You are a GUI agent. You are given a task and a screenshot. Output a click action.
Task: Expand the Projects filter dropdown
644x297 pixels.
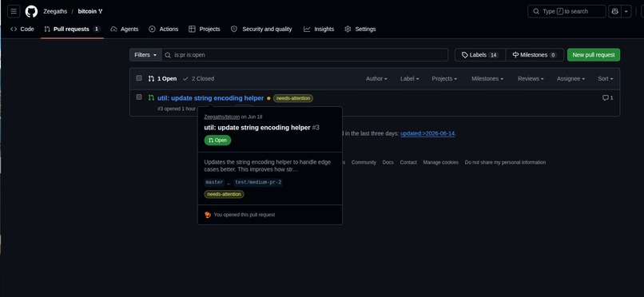[x=444, y=79]
